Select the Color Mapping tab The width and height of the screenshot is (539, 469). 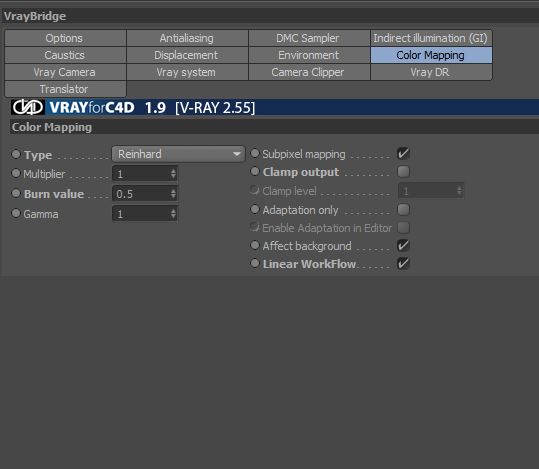(x=431, y=55)
